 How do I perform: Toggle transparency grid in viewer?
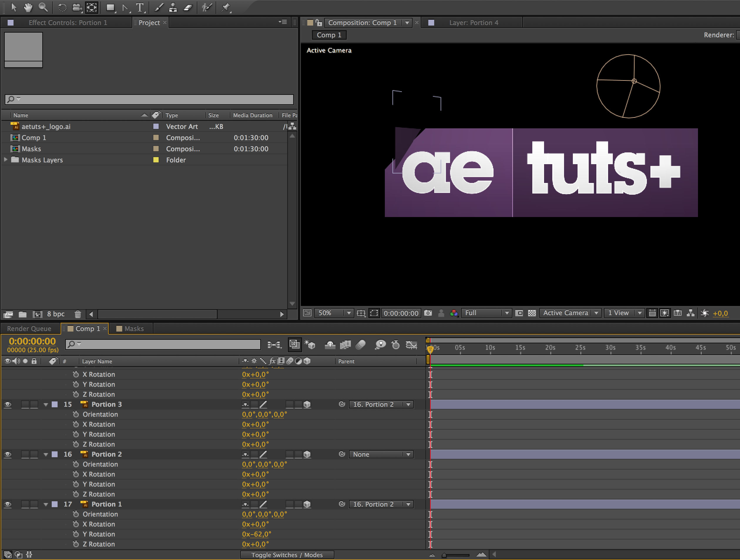(x=532, y=313)
